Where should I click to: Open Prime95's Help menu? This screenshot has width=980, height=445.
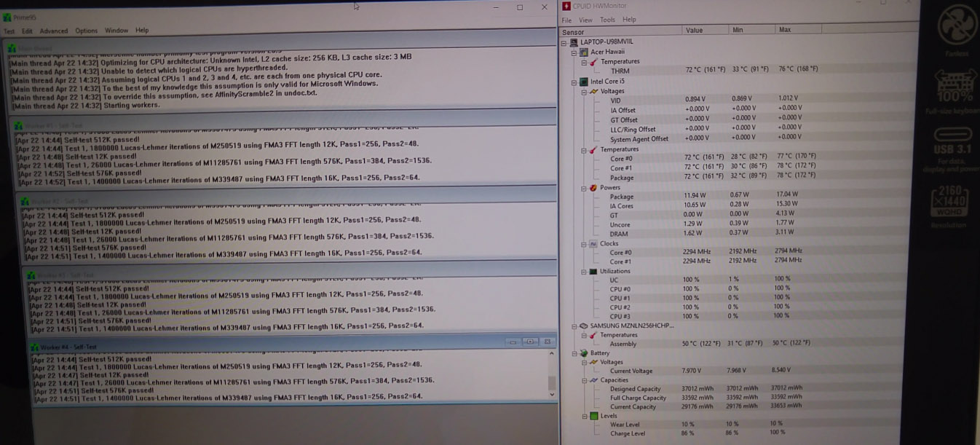tap(142, 31)
